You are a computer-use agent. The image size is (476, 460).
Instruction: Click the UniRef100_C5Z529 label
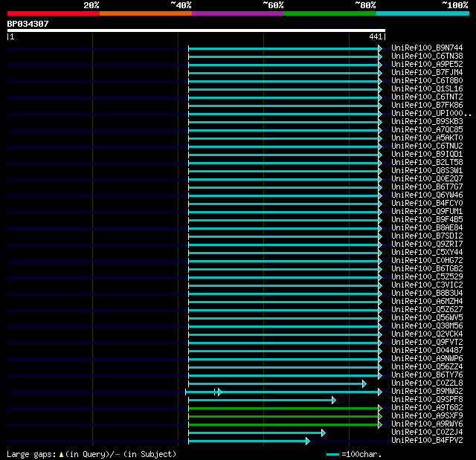(x=427, y=277)
